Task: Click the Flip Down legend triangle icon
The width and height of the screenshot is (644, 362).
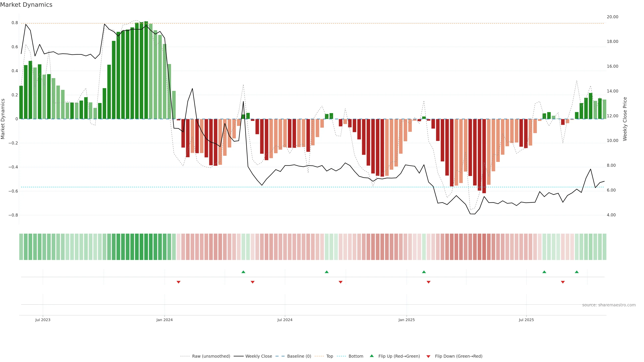Action: point(428,356)
